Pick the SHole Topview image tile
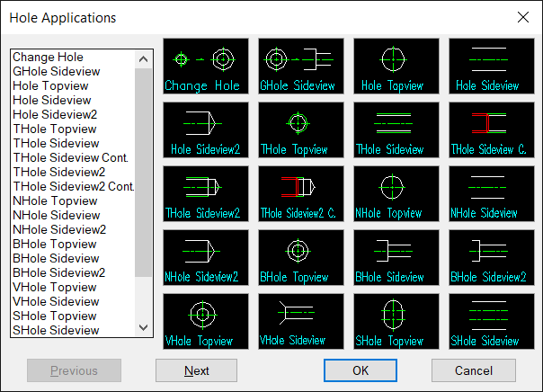This screenshot has width=543, height=392. (396, 321)
